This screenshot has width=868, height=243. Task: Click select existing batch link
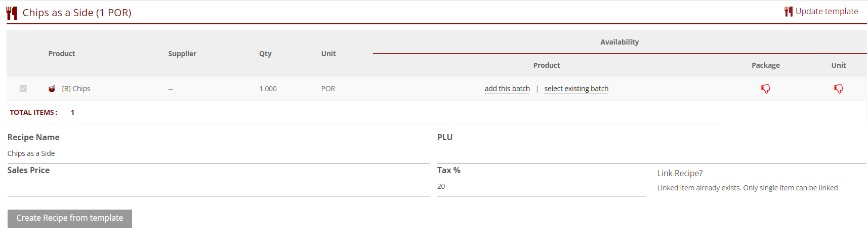(576, 89)
